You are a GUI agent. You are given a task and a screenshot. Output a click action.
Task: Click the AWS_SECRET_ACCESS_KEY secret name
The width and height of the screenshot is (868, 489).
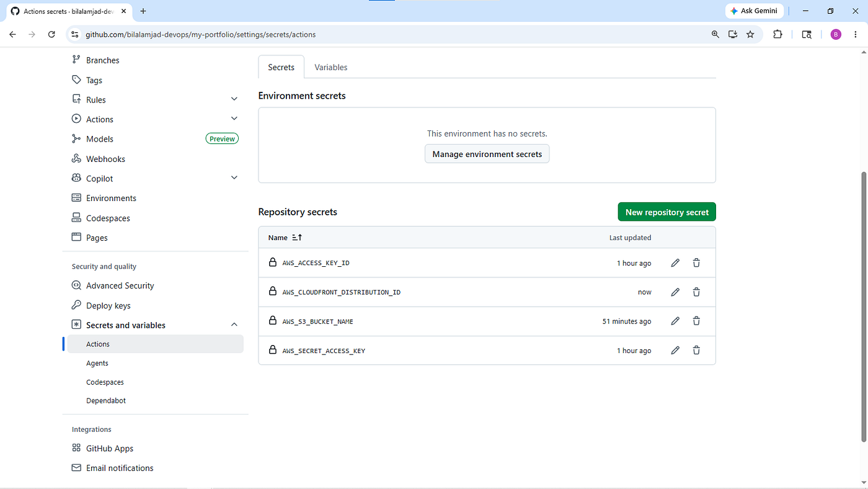[324, 351]
